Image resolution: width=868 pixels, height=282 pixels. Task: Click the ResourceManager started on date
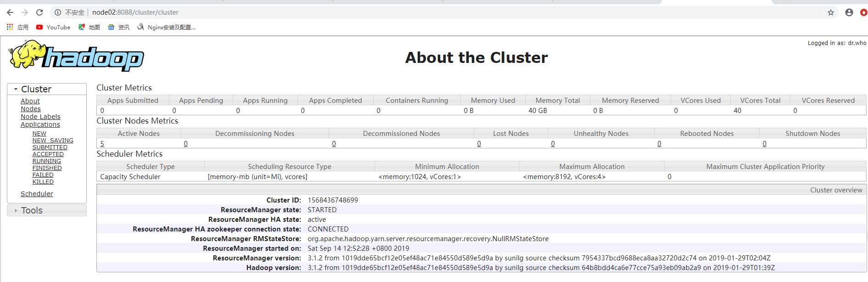pos(358,248)
